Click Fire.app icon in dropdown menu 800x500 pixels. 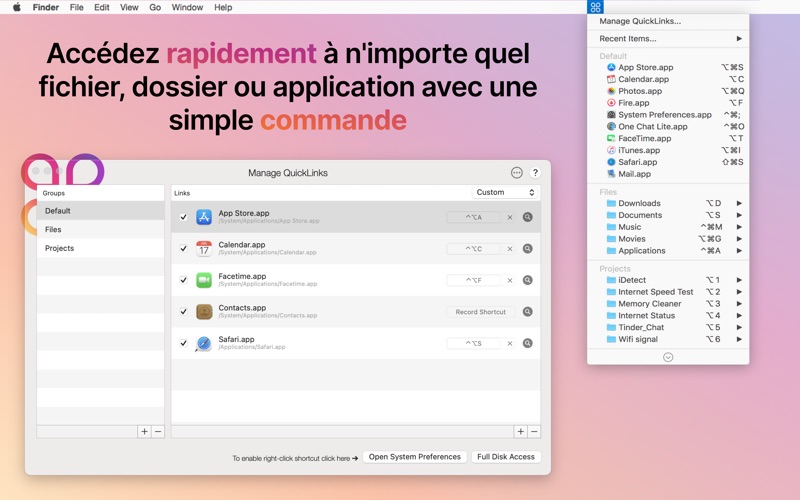point(611,103)
